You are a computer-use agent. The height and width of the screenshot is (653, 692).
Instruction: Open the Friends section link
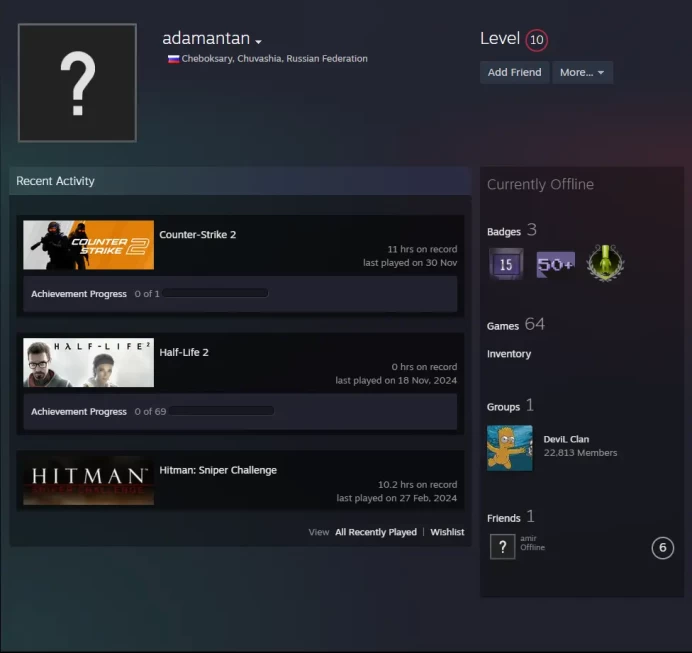(511, 517)
